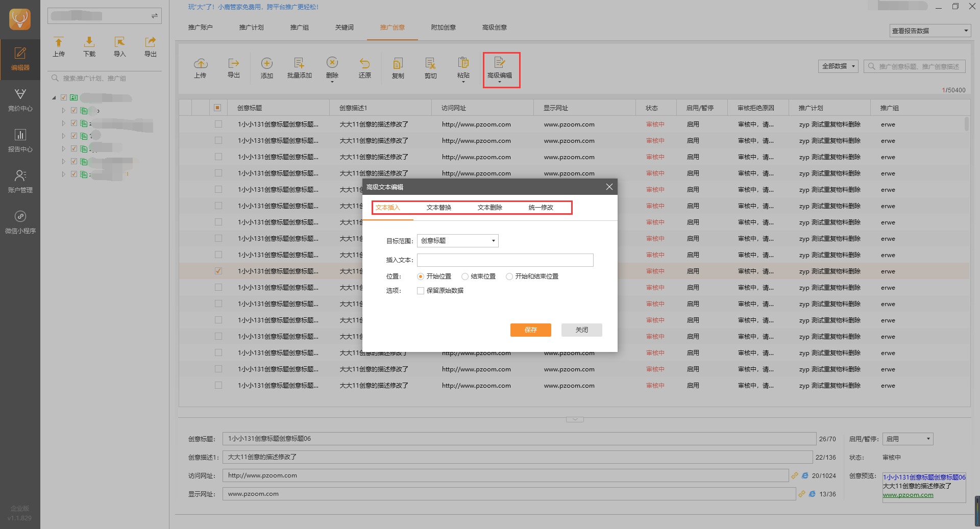The height and width of the screenshot is (529, 980).
Task: Select 结束位置 radio button
Action: (x=465, y=276)
